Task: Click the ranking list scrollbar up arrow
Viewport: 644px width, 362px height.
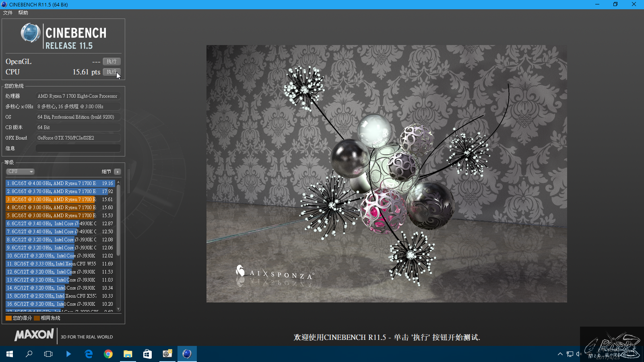Action: 118,182
